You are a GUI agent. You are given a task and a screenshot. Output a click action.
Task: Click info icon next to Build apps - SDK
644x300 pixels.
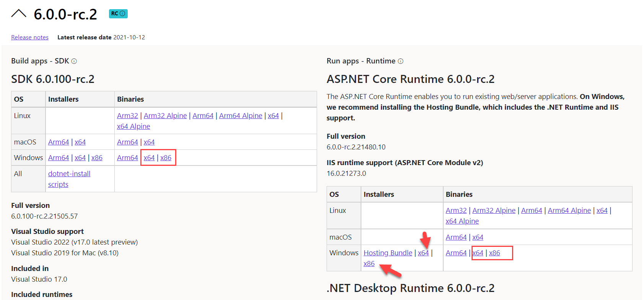(74, 61)
